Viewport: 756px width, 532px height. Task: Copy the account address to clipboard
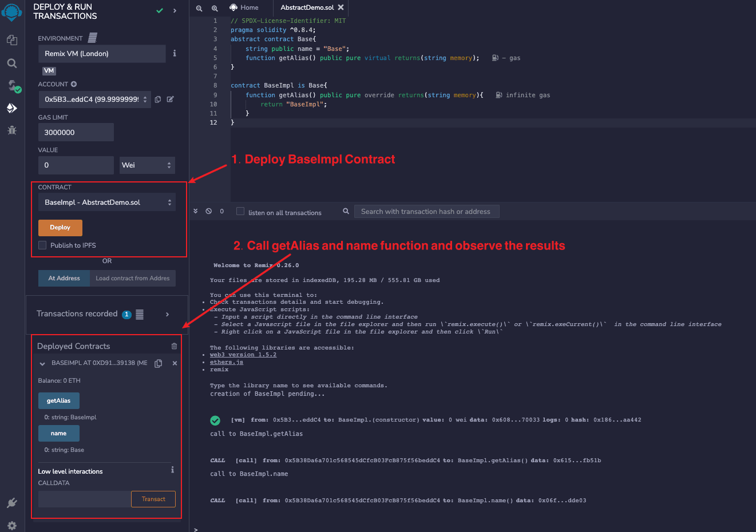(158, 100)
